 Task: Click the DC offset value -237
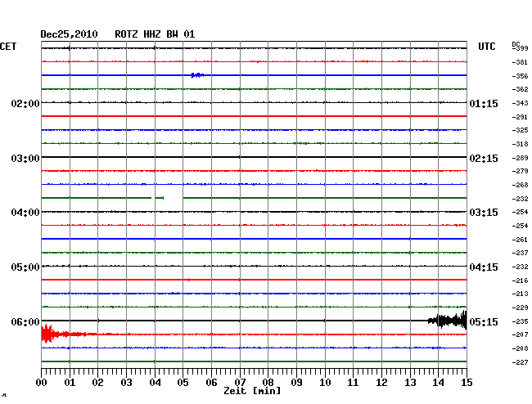tap(520, 253)
